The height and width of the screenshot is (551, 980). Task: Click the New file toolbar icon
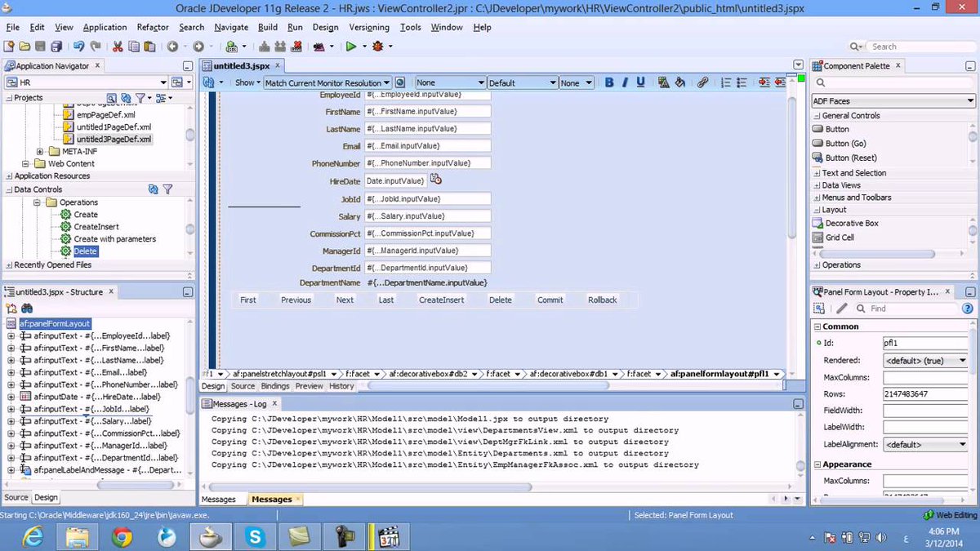click(9, 47)
